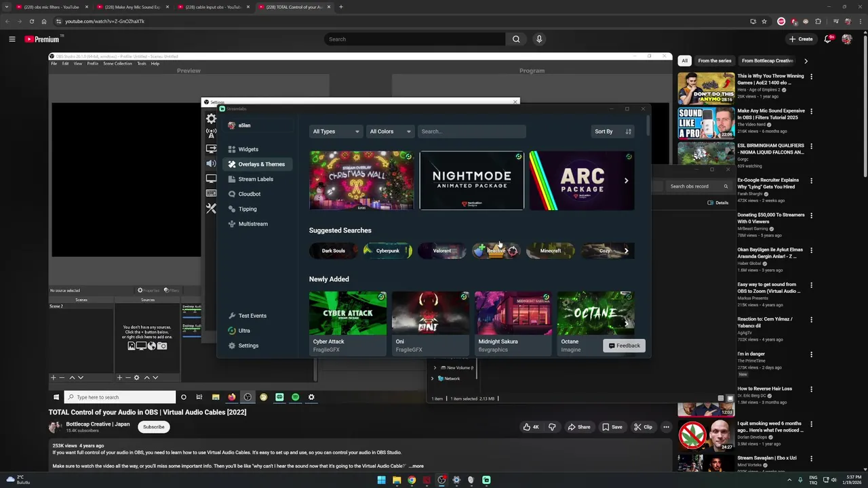
Task: Click the YouTube search input field
Action: (x=414, y=39)
